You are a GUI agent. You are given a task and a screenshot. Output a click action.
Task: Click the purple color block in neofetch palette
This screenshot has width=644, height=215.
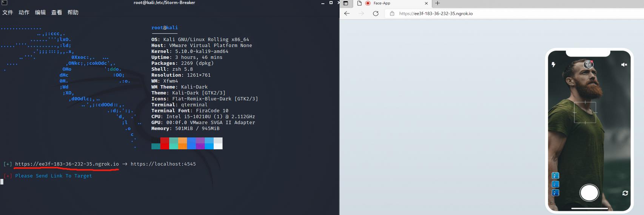(200, 143)
